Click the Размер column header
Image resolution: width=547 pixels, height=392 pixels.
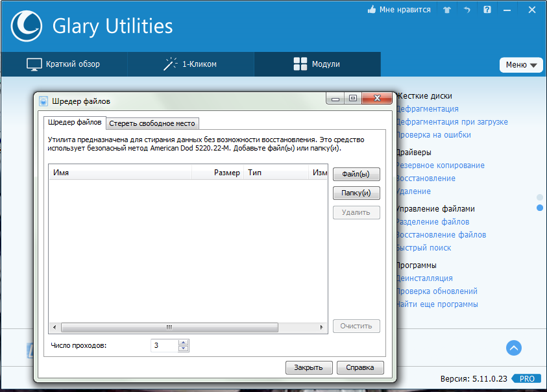218,173
